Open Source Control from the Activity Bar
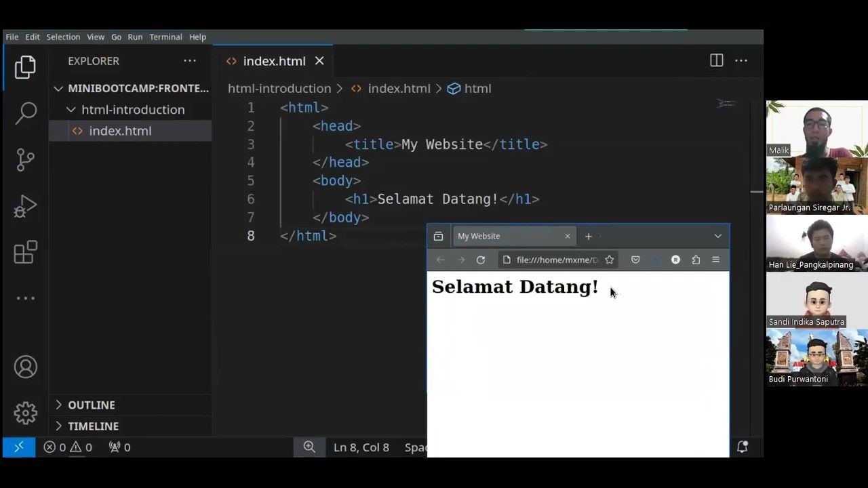Image resolution: width=868 pixels, height=488 pixels. [25, 159]
